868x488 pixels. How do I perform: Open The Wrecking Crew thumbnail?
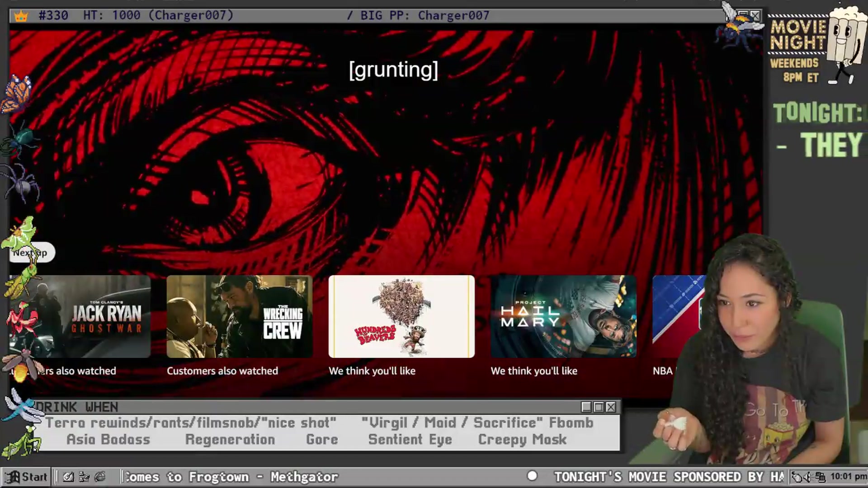239,316
